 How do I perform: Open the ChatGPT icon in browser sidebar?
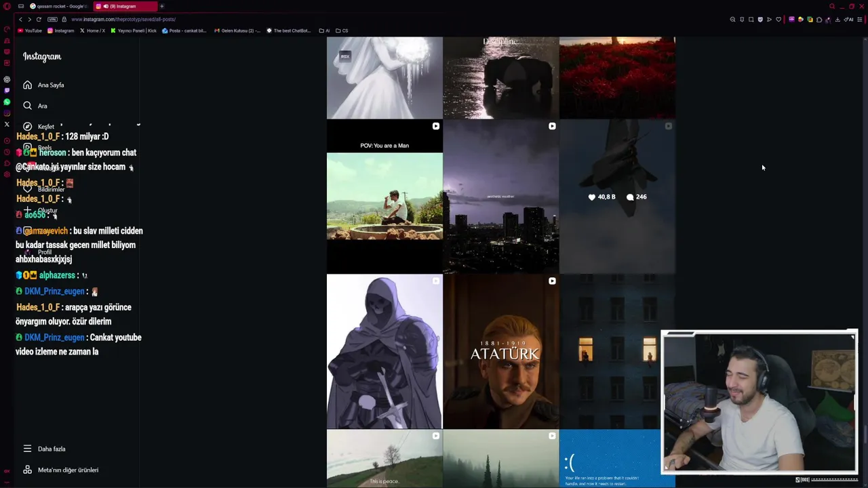[x=7, y=79]
